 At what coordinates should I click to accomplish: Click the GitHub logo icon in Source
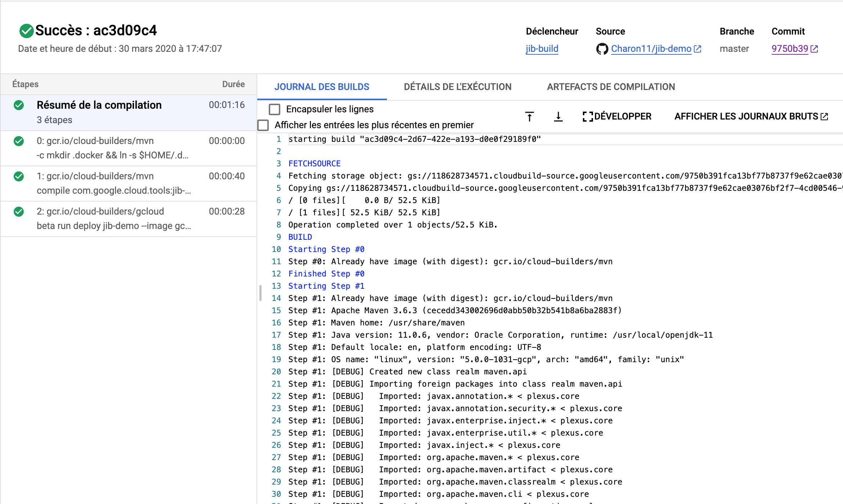[602, 49]
